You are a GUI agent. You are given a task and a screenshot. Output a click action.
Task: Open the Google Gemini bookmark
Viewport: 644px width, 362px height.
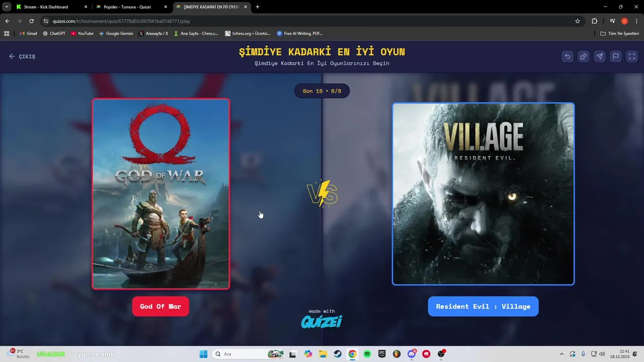[x=116, y=34]
